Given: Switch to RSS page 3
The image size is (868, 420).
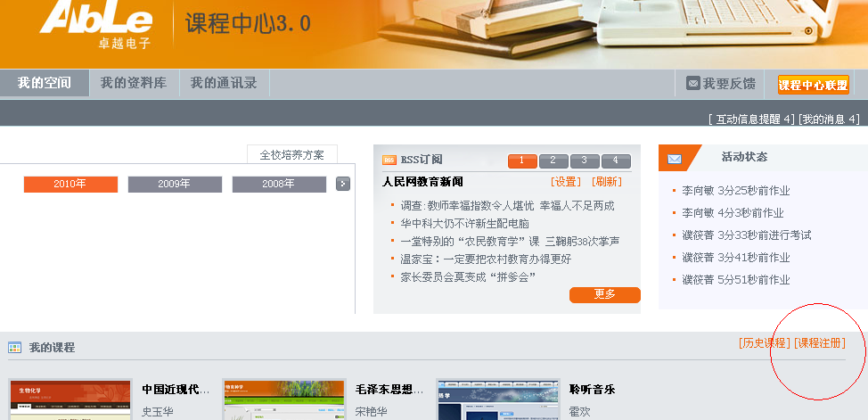Looking at the screenshot, I should [x=585, y=161].
